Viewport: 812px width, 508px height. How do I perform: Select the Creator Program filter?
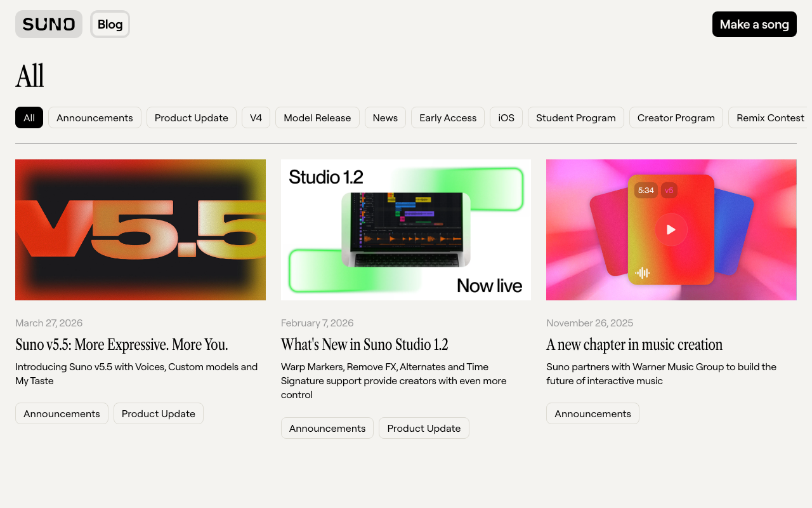(676, 117)
